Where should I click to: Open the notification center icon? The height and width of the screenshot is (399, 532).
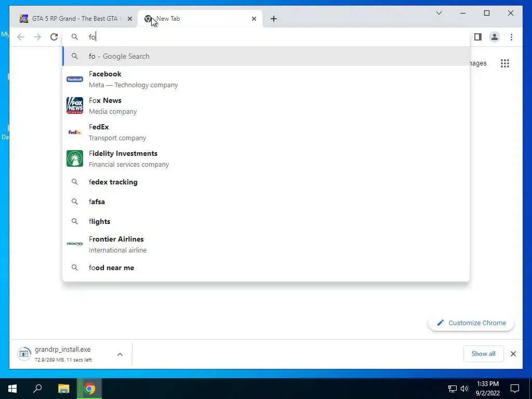(x=515, y=389)
